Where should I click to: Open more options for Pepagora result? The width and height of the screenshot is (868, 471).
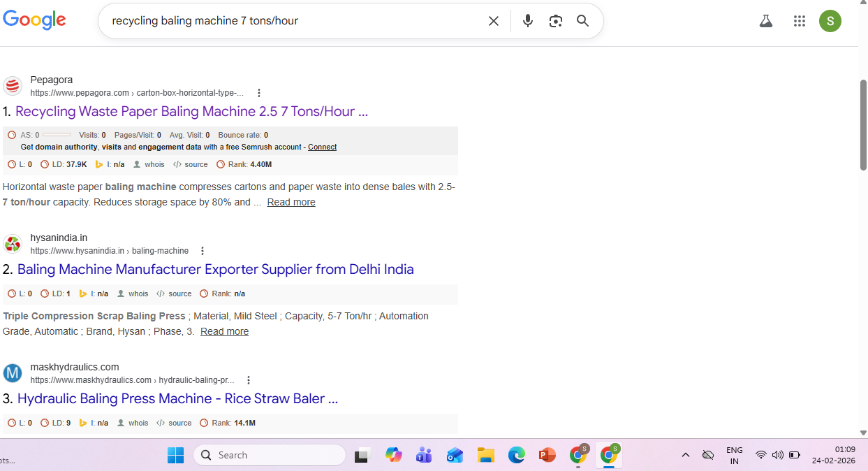pyautogui.click(x=259, y=93)
